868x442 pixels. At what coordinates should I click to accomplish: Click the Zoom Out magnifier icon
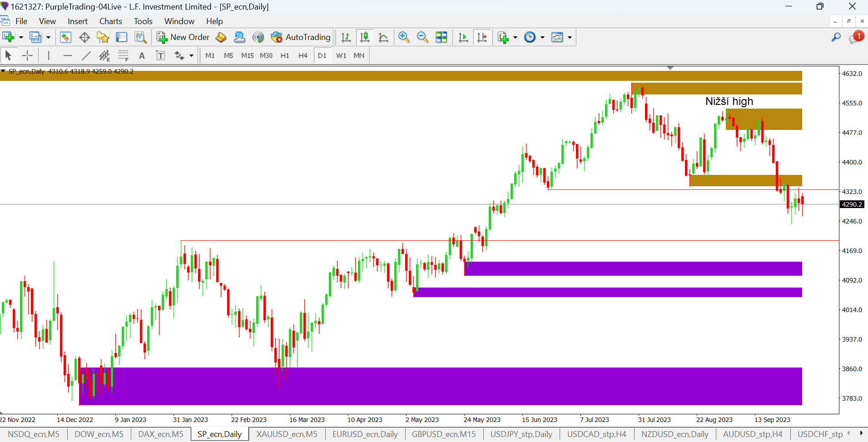tap(422, 37)
